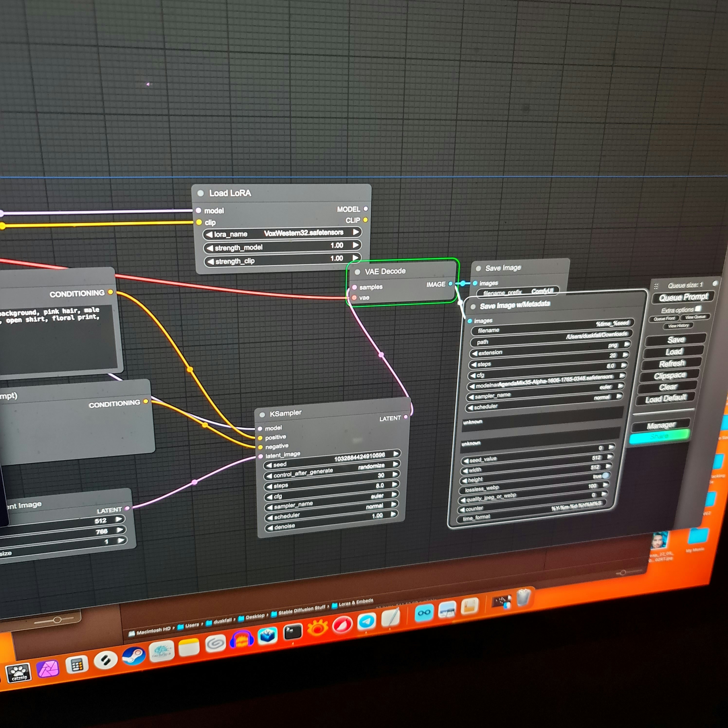This screenshot has height=728, width=728.
Task: Collapse the VAE Decode node dot
Action: click(357, 272)
